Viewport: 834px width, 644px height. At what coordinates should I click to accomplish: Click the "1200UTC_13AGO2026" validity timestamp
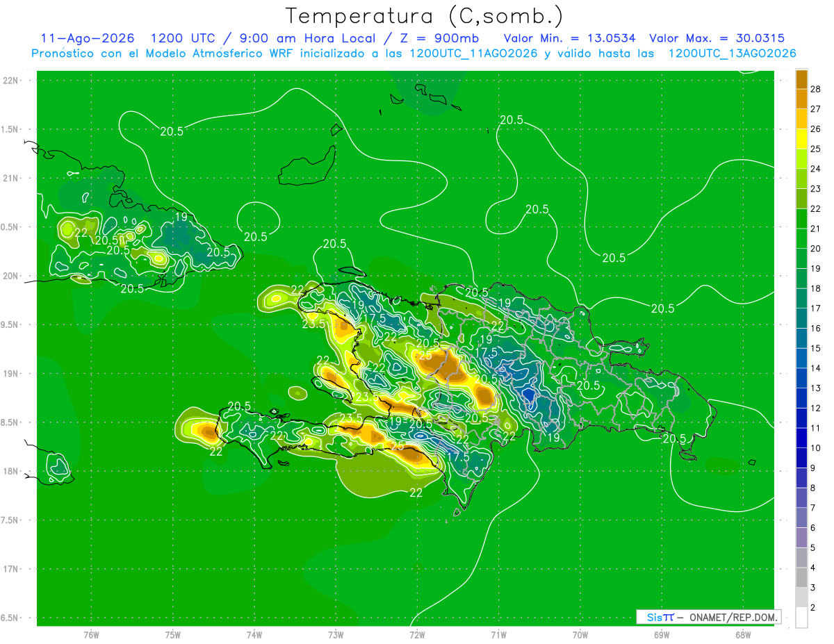coord(732,53)
